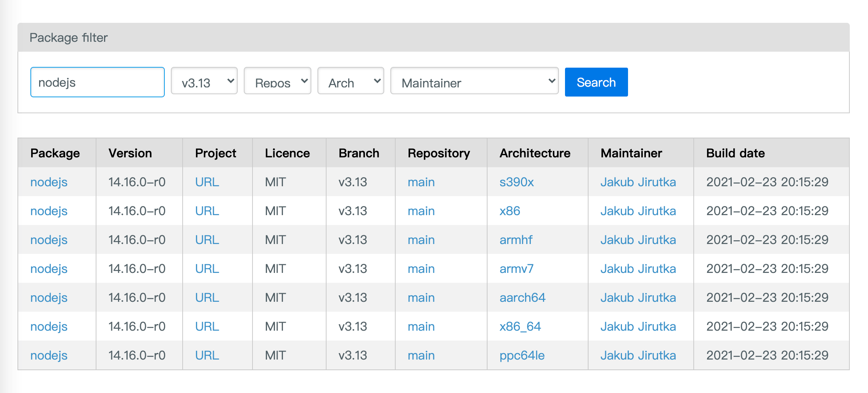868x393 pixels.
Task: Click the main repository link in armhf row
Action: tap(421, 240)
